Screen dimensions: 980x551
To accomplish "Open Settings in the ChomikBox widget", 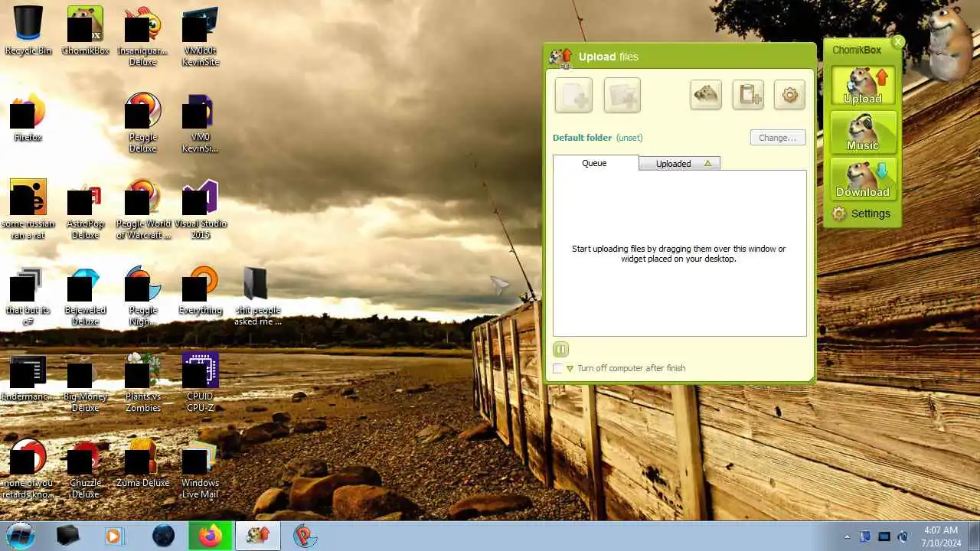I will click(862, 214).
